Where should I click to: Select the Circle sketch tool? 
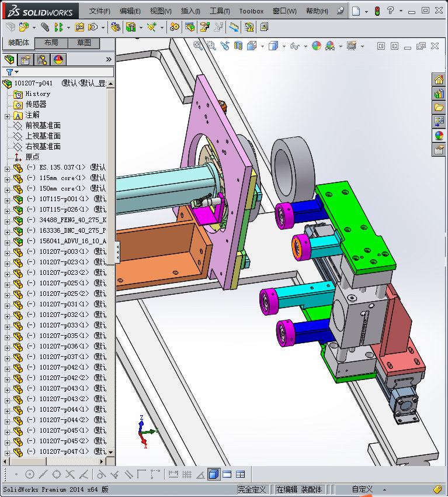[29, 474]
